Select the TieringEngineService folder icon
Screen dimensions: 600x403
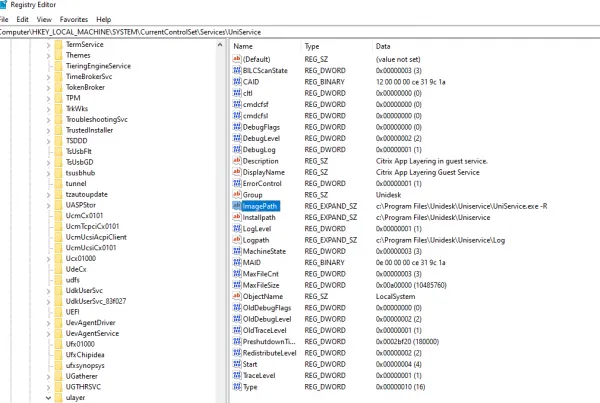coord(59,66)
